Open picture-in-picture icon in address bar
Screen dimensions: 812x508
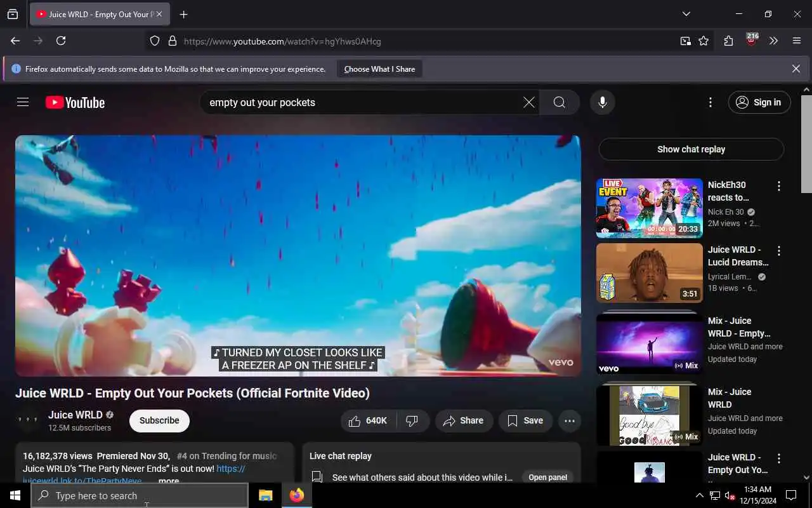pyautogui.click(x=685, y=41)
